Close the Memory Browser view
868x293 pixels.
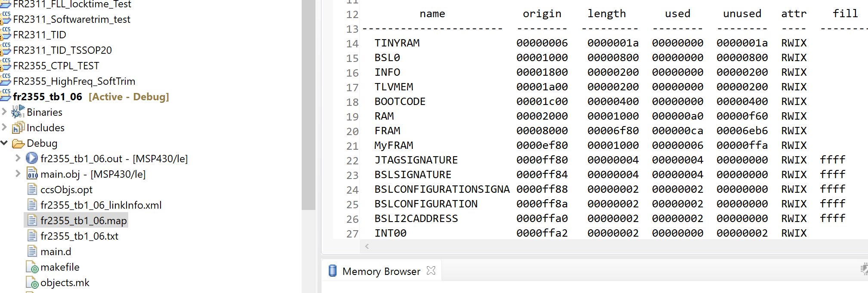[x=431, y=271]
